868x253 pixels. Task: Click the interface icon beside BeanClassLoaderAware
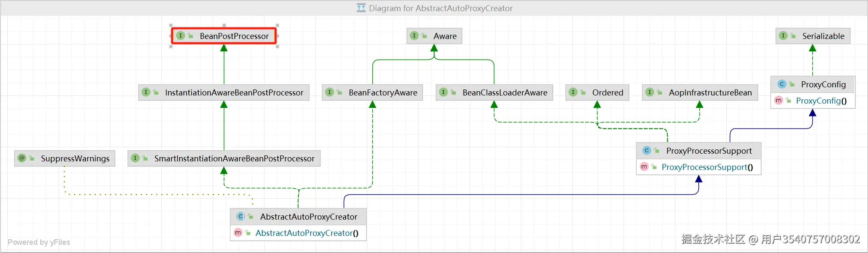[443, 92]
